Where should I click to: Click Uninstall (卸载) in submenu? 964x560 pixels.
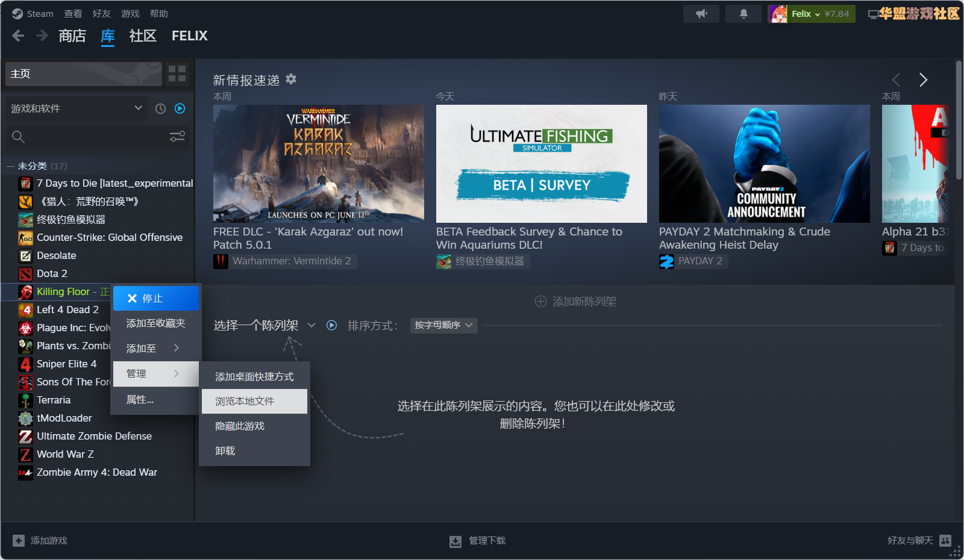254,450
